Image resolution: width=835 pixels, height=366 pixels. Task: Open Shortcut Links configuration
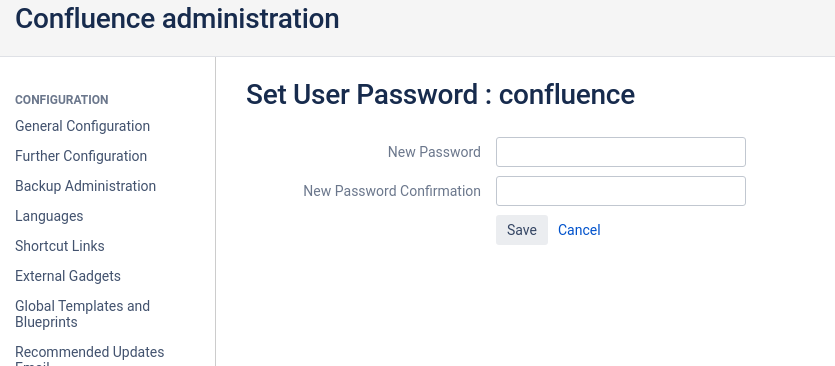60,246
